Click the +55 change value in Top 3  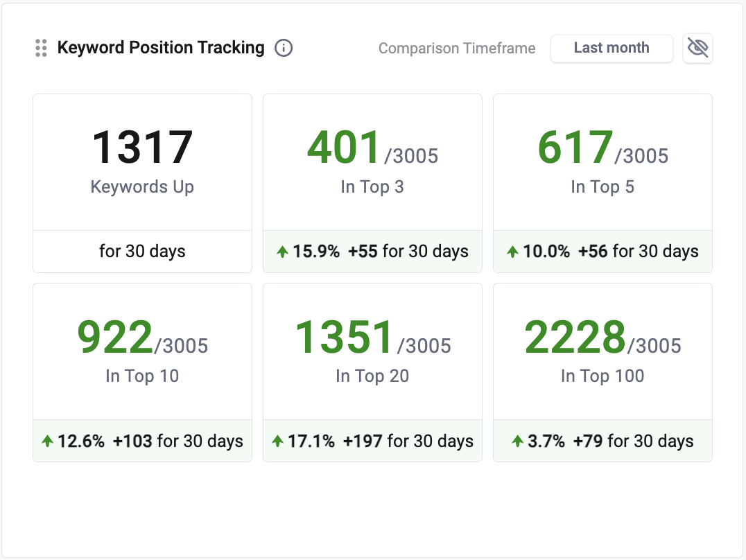coord(363,252)
